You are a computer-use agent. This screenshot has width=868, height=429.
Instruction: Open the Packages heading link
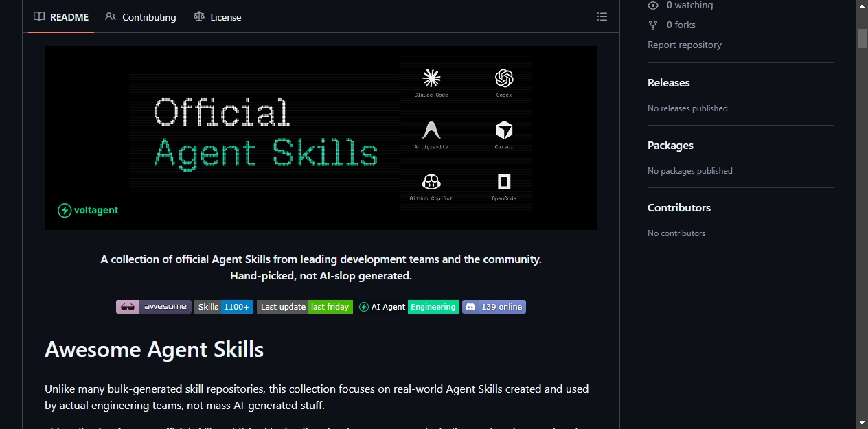670,145
